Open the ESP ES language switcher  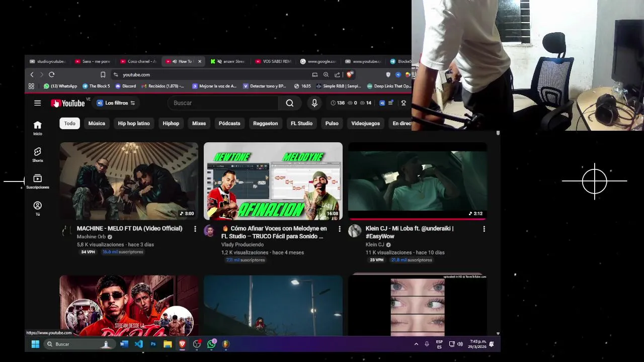point(439,344)
